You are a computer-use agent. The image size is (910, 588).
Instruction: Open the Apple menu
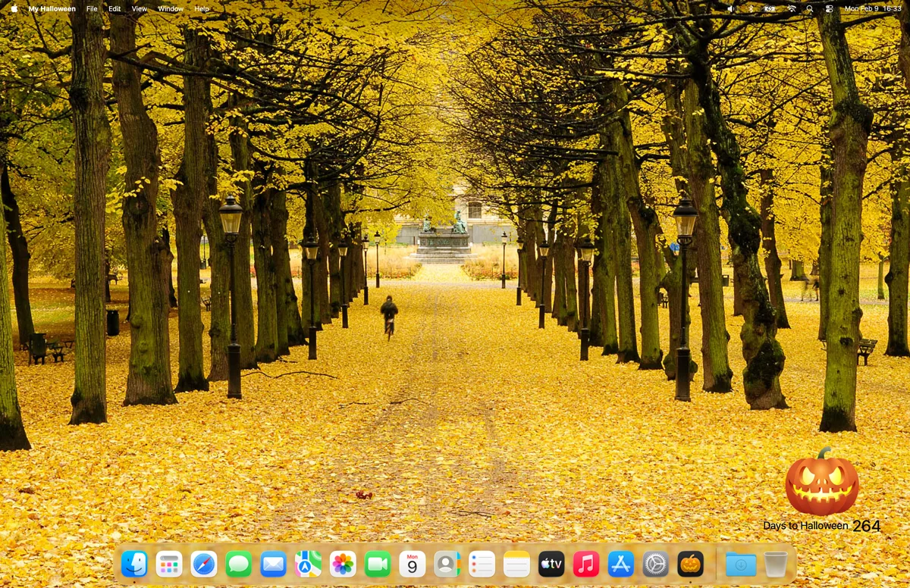click(x=14, y=8)
